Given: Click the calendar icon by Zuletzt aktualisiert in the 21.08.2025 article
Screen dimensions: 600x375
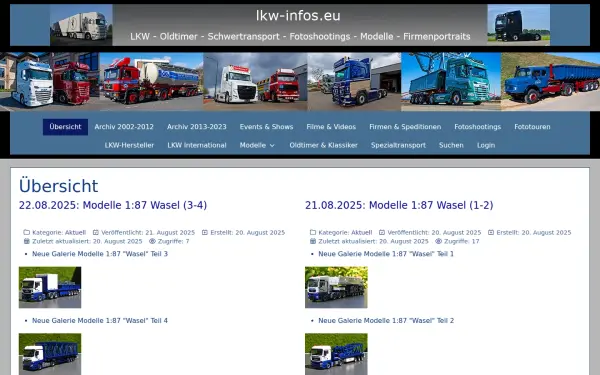Looking at the screenshot, I should pos(313,241).
